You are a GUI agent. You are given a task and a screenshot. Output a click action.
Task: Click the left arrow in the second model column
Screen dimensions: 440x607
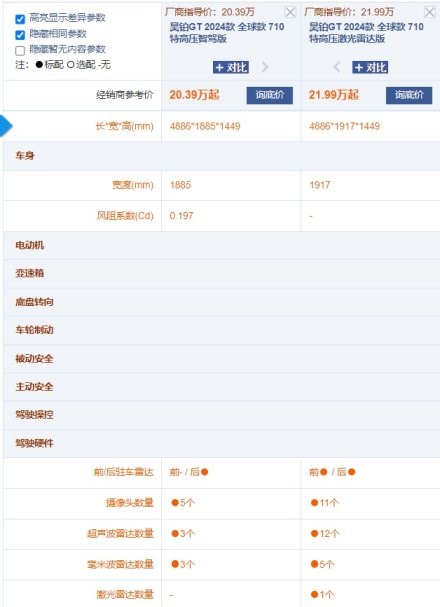click(337, 67)
